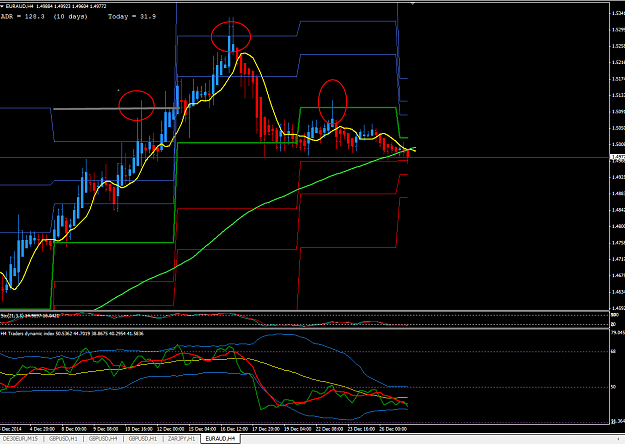Click the 19 Dec 04:00 time label
The height and width of the screenshot is (444, 625).
(298, 429)
